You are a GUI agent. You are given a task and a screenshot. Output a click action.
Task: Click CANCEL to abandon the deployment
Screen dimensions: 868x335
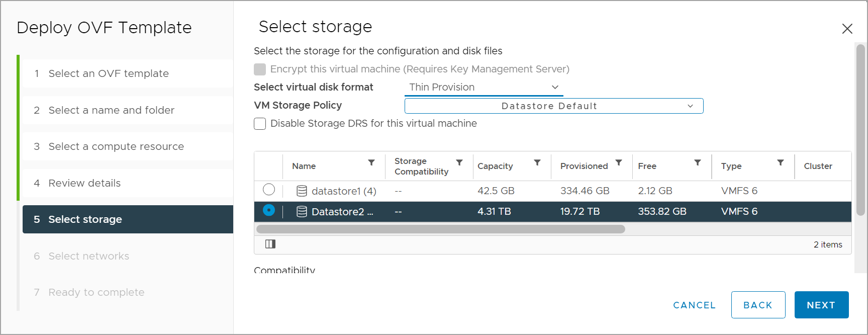(x=694, y=305)
